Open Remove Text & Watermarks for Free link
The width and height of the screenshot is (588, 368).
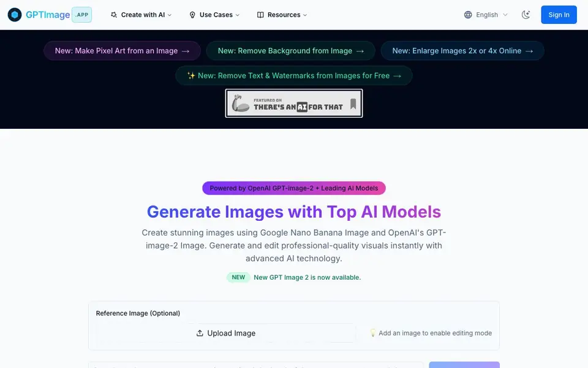pyautogui.click(x=294, y=75)
